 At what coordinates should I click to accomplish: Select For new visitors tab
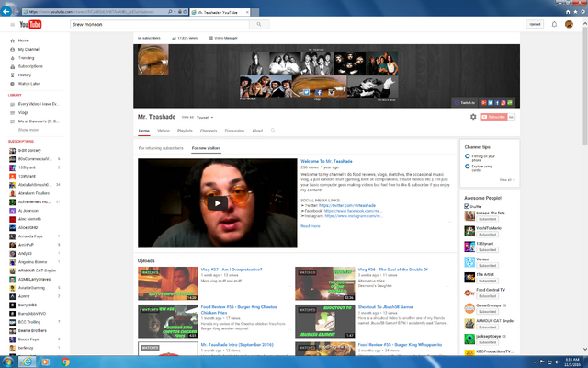pyautogui.click(x=206, y=148)
